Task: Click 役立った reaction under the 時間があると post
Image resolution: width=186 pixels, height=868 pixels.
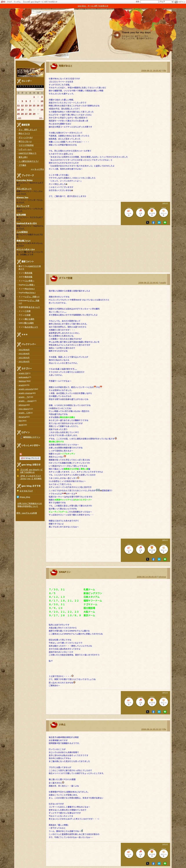Action: click(x=164, y=213)
